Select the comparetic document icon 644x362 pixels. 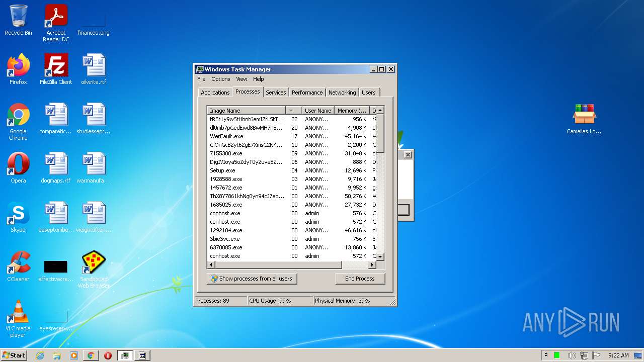coord(56,119)
